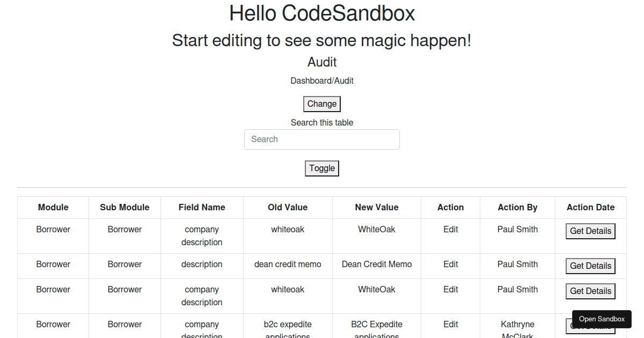
Task: Click Get Details on Kathryne McClark's row
Action: tap(590, 326)
